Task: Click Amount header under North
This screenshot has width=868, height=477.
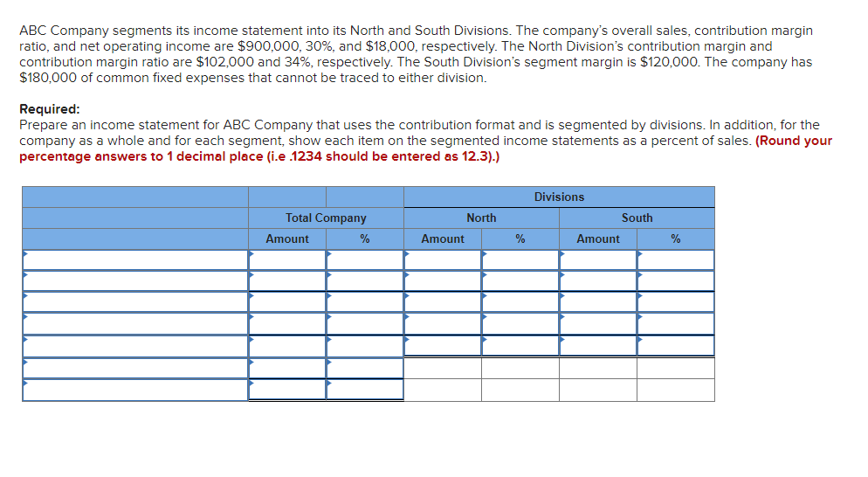Action: (443, 238)
